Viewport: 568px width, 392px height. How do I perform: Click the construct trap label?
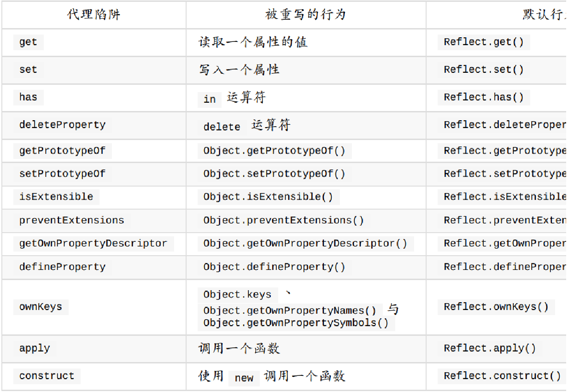(x=47, y=376)
